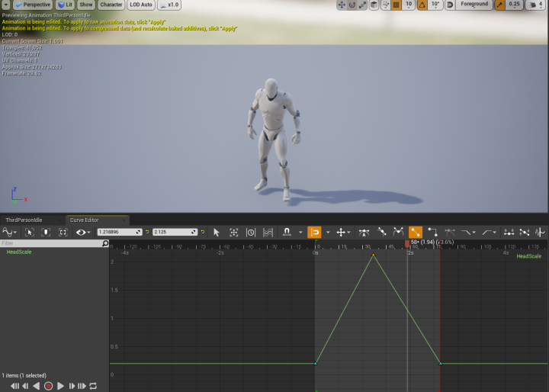
Task: Click the Show button in viewport toolbar
Action: [85, 5]
